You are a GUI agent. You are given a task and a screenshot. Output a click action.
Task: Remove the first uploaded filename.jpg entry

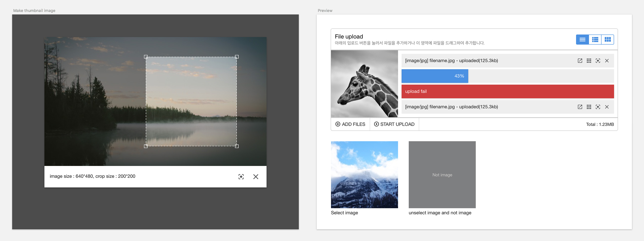point(607,61)
